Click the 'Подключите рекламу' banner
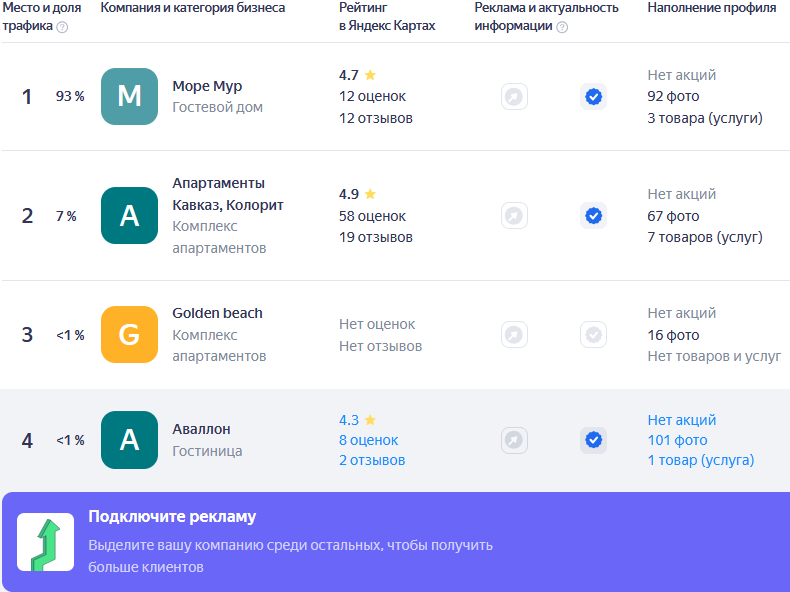The height and width of the screenshot is (592, 790). coord(396,542)
